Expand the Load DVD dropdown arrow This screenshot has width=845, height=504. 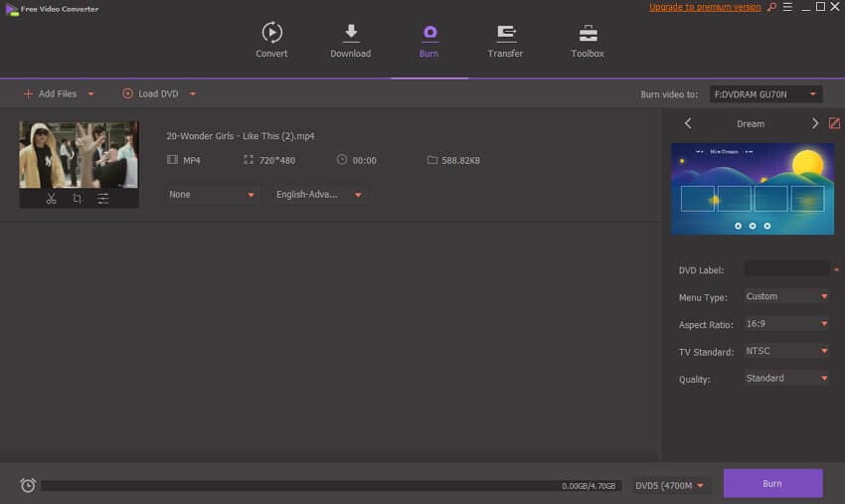point(193,93)
